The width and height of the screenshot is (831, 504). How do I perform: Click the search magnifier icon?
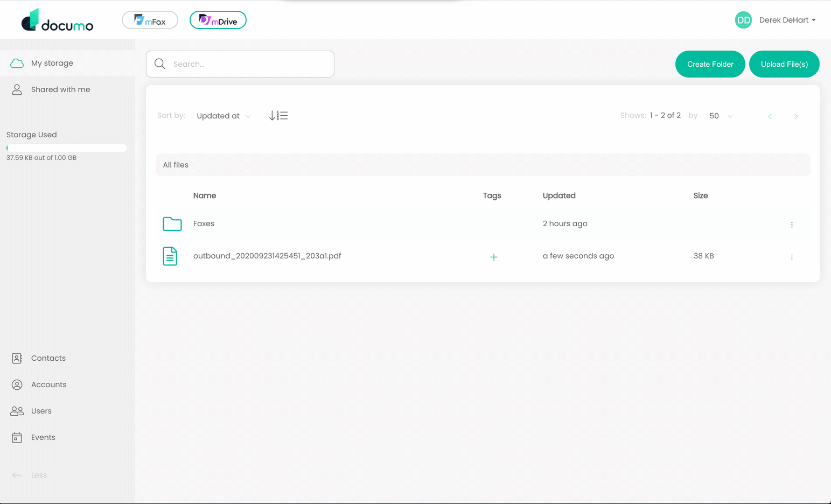pos(160,64)
